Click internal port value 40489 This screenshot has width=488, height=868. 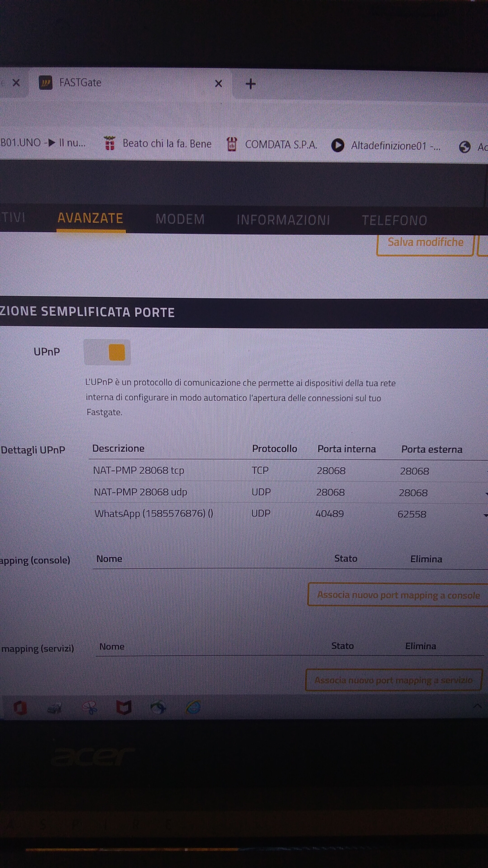pos(329,514)
